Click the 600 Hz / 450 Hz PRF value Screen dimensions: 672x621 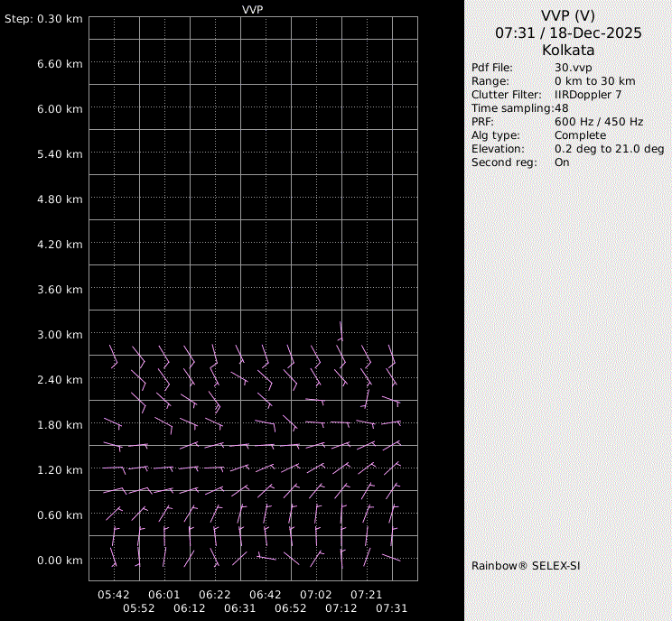[x=599, y=122]
